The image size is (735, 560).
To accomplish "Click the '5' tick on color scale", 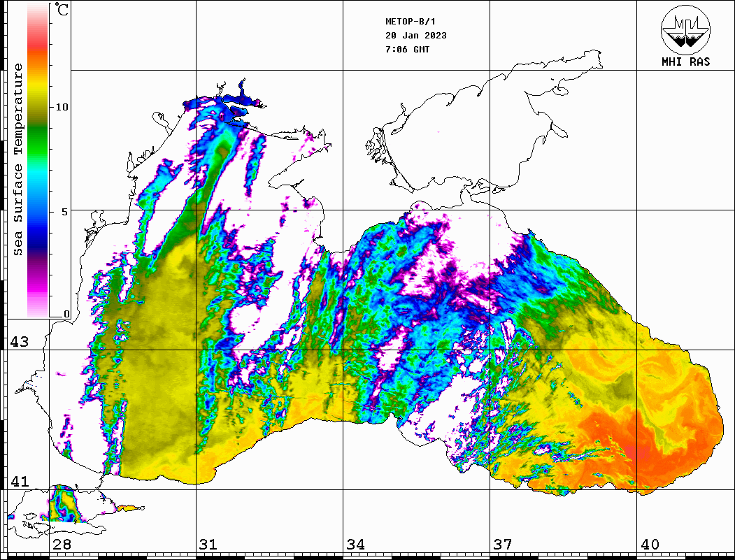I will (65, 212).
